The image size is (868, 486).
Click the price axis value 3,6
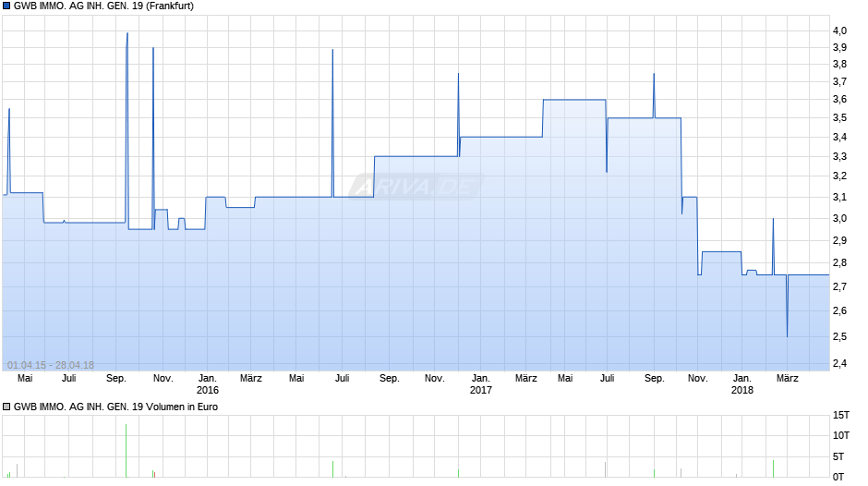click(839, 99)
